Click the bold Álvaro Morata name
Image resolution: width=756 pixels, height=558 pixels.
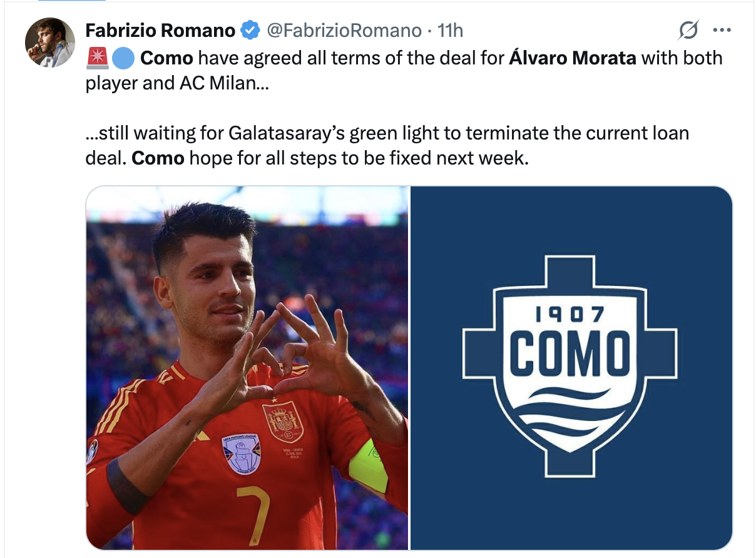(x=573, y=58)
